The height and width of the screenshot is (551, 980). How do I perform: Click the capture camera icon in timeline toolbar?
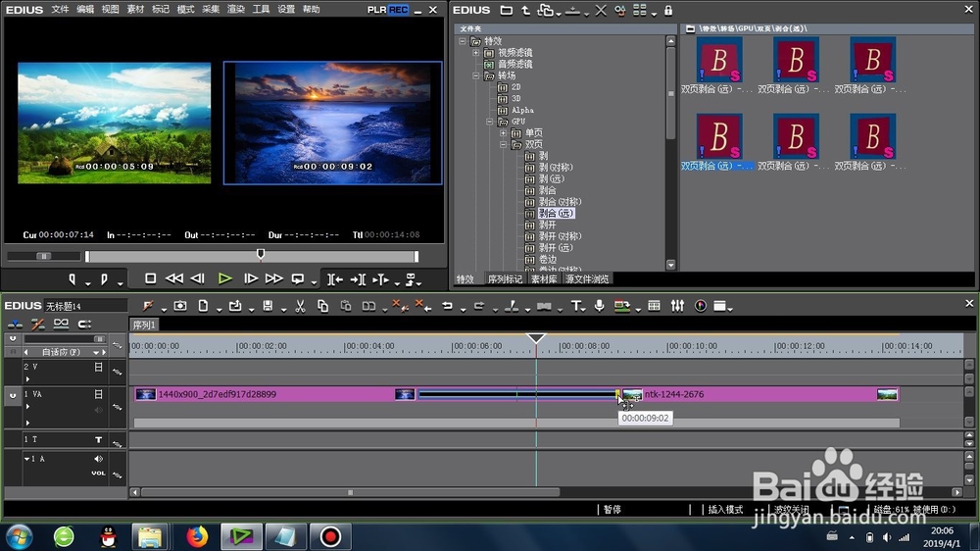click(x=180, y=306)
